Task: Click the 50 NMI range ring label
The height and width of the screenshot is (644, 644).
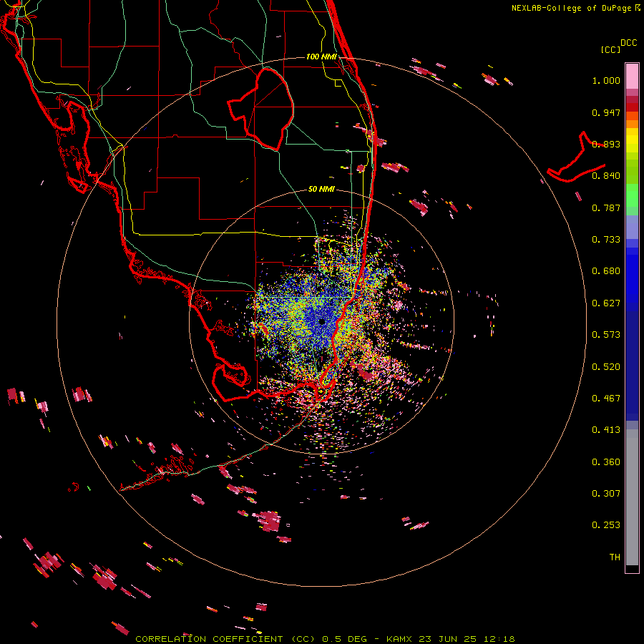Action: click(321, 189)
